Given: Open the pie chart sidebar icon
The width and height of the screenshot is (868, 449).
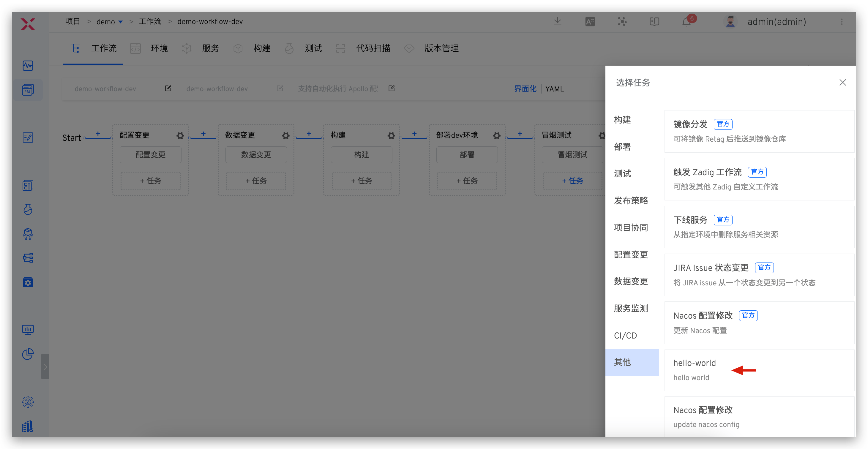Looking at the screenshot, I should tap(28, 354).
